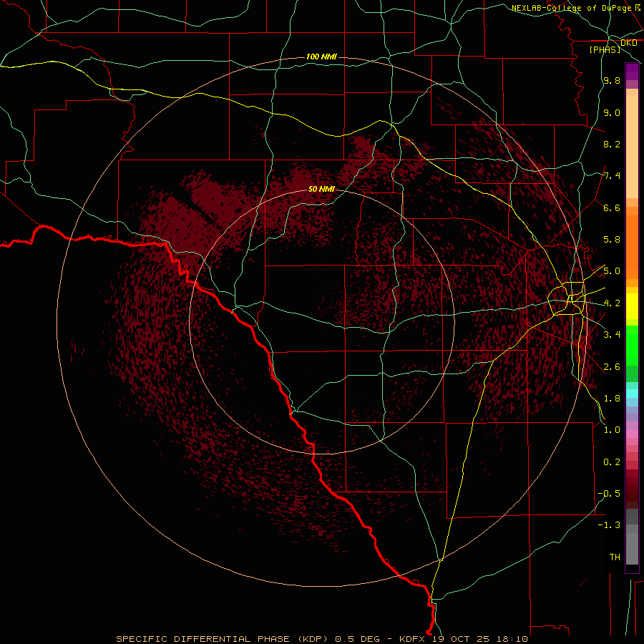Click the "19 OCT 25 18:10" timestamp
The image size is (644, 644).
[x=479, y=639]
